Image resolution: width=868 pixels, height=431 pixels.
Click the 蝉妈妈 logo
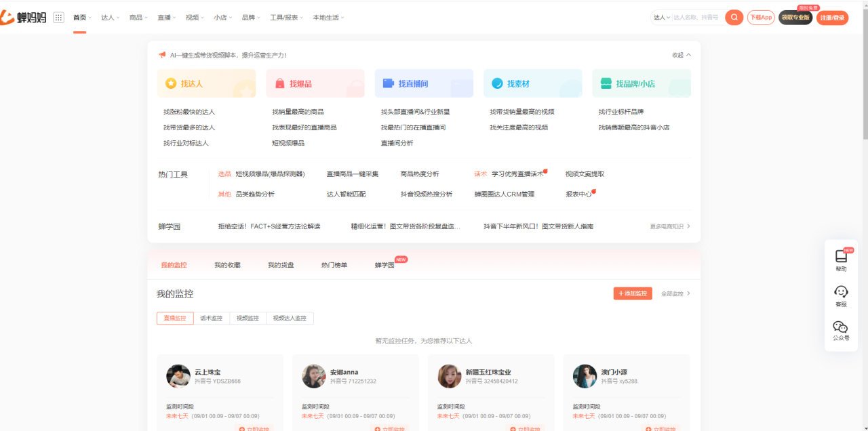24,18
